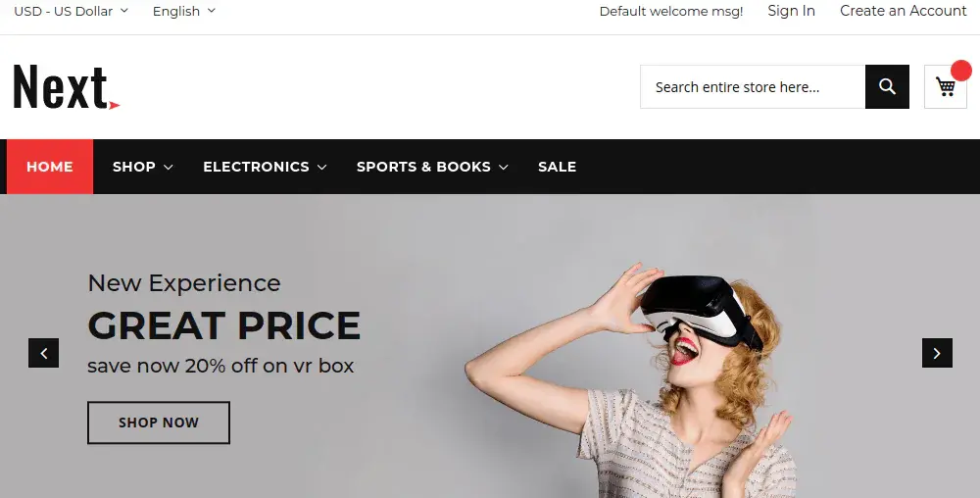
Task: Click Create an Account link
Action: tap(903, 11)
